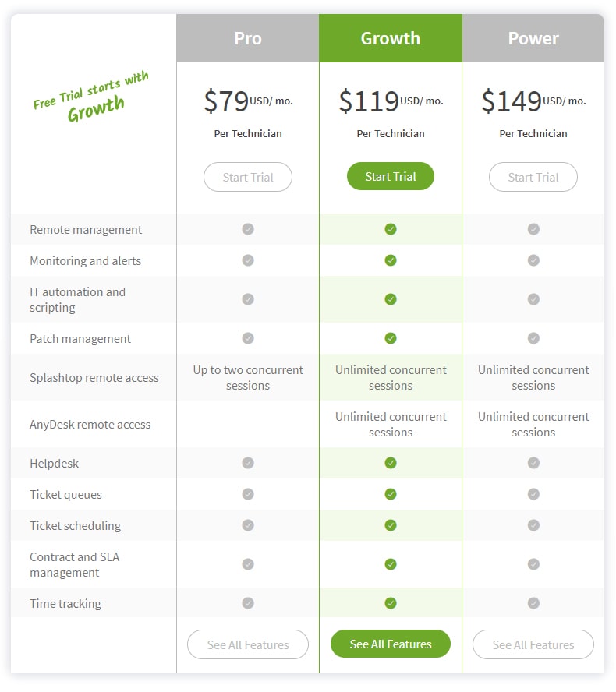
Task: Start the Growth plan trial with green button
Action: [391, 177]
